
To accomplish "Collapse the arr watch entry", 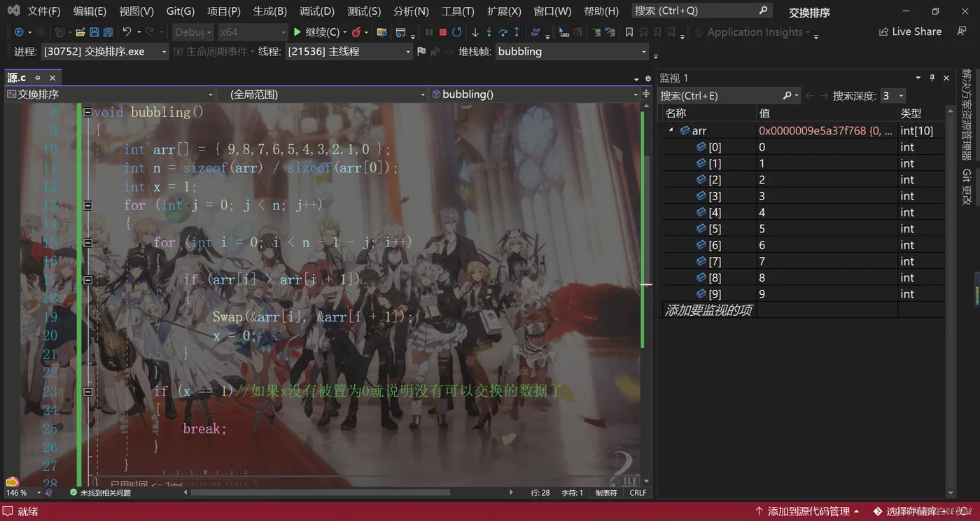I will [x=671, y=130].
